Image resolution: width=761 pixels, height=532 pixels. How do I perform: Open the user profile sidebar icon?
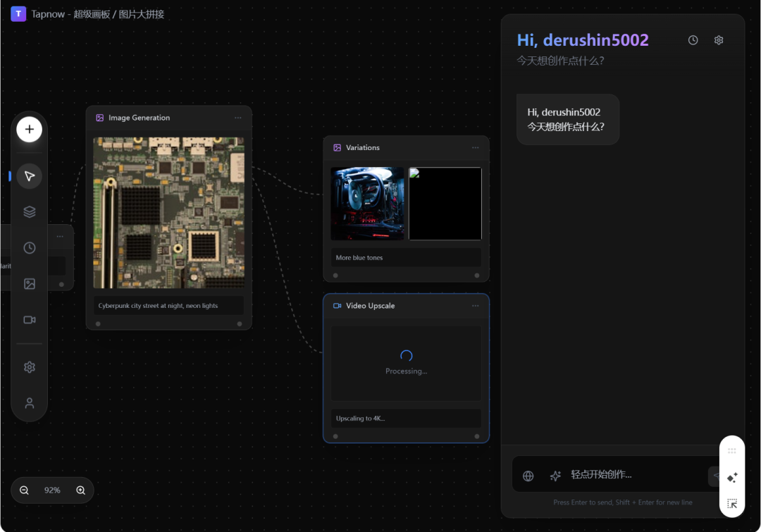coord(30,403)
